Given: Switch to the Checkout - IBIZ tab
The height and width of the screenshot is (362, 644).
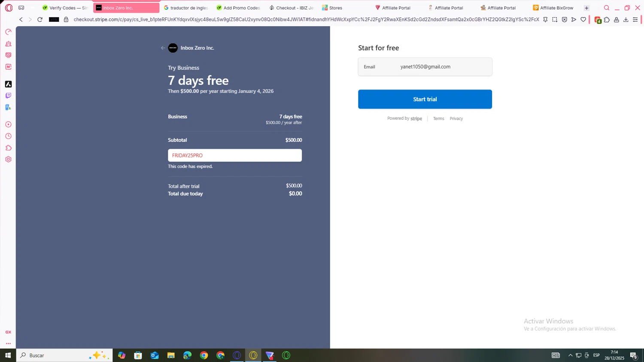Looking at the screenshot, I should pyautogui.click(x=292, y=8).
